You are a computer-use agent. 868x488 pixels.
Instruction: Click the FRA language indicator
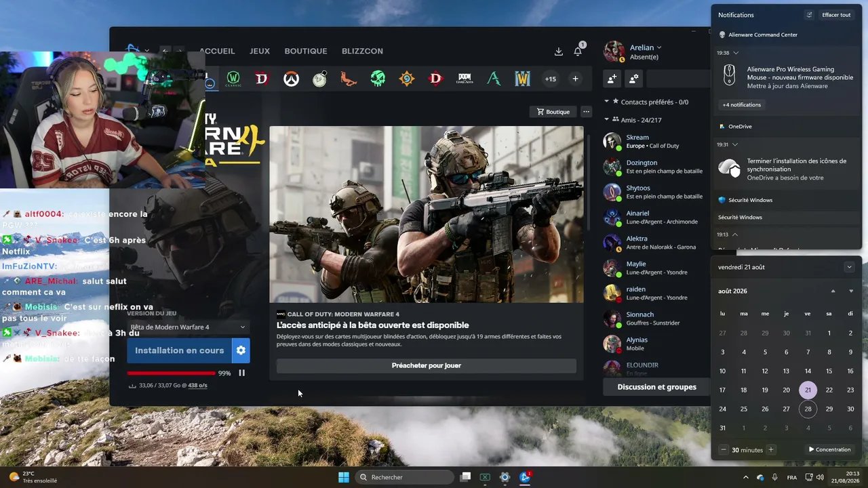[792, 477]
